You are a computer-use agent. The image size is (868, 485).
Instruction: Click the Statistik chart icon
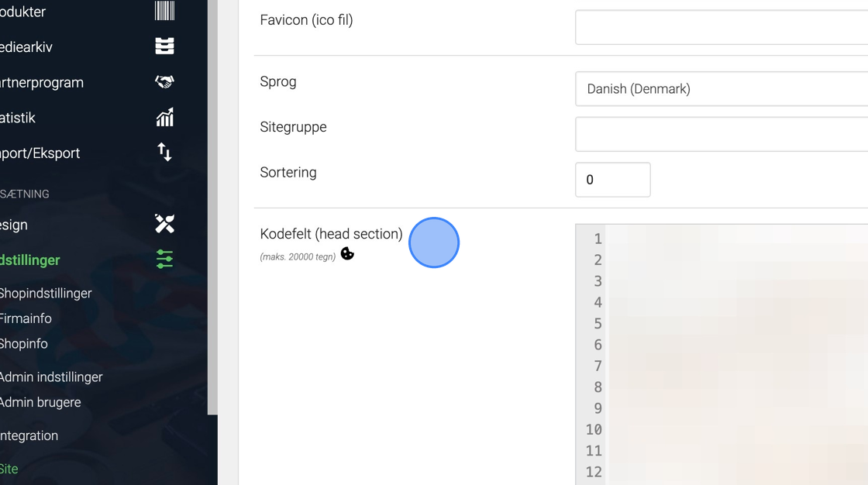(x=164, y=117)
